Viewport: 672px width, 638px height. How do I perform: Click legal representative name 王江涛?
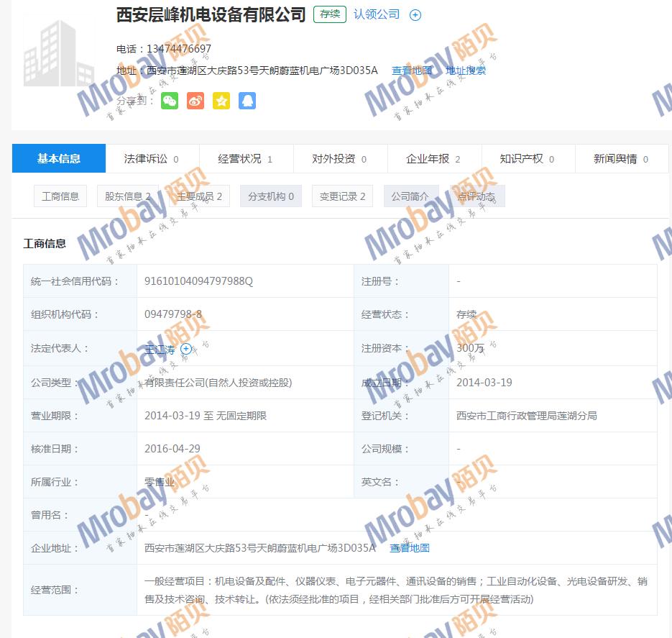click(160, 349)
